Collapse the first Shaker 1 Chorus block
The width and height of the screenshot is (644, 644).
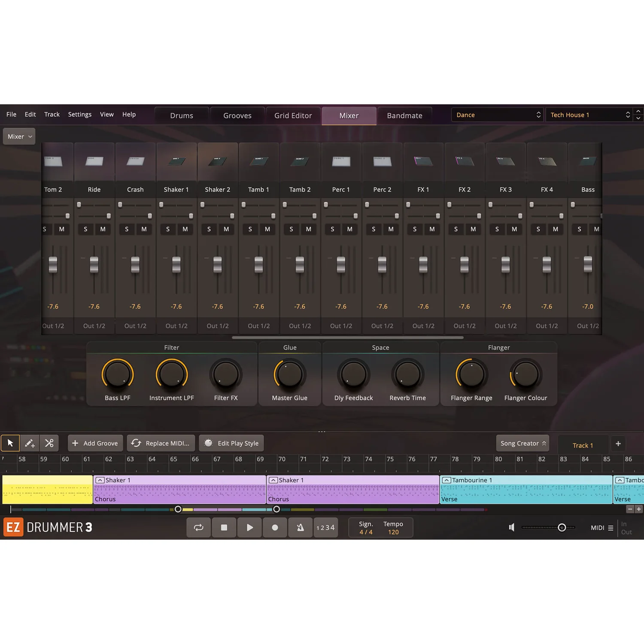100,480
